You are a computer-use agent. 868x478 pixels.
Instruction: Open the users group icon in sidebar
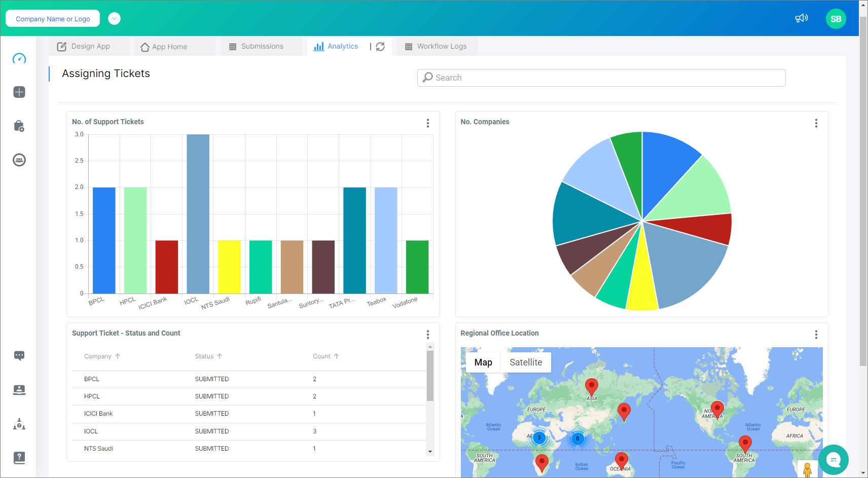click(19, 160)
